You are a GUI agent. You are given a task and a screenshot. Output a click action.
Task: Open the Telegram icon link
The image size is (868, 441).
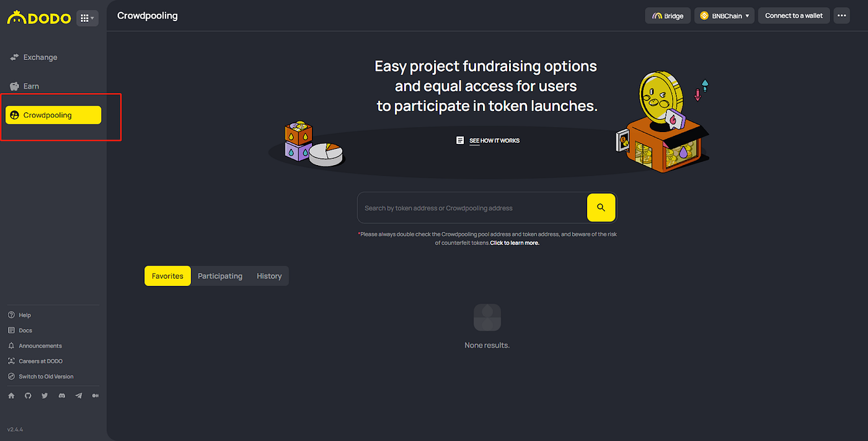78,395
